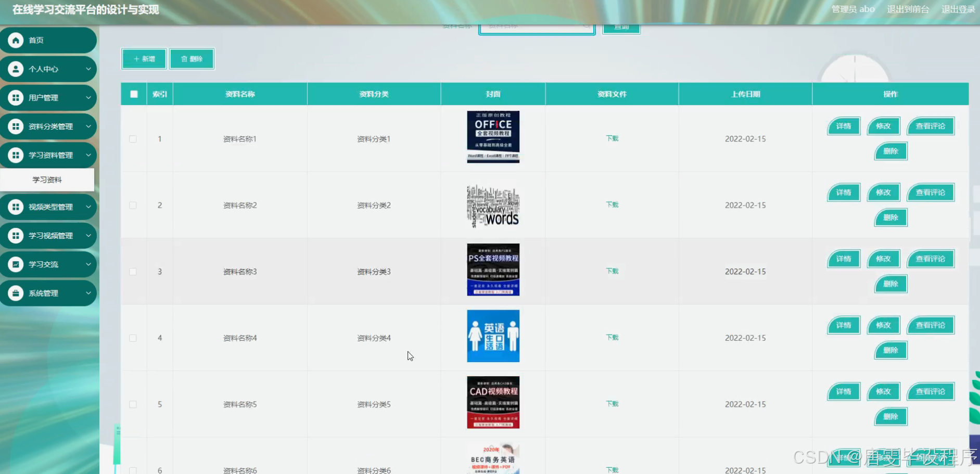Collapse the 学习资料管理 menu chevron

point(88,155)
